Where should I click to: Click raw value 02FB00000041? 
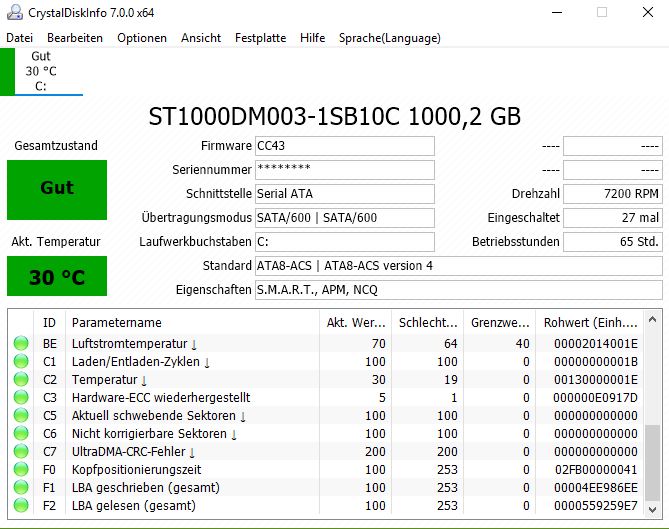pyautogui.click(x=596, y=470)
